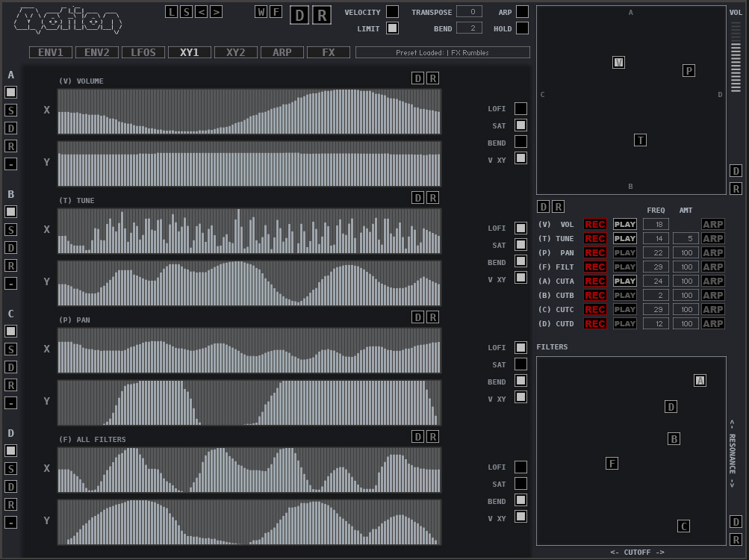749x560 pixels.
Task: Select the T node in XY pad
Action: [640, 140]
